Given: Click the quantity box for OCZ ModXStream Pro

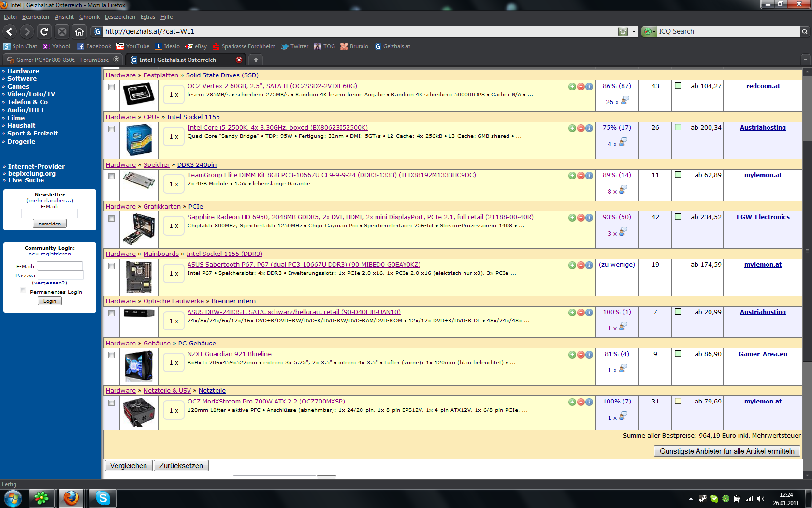Looking at the screenshot, I should [174, 411].
